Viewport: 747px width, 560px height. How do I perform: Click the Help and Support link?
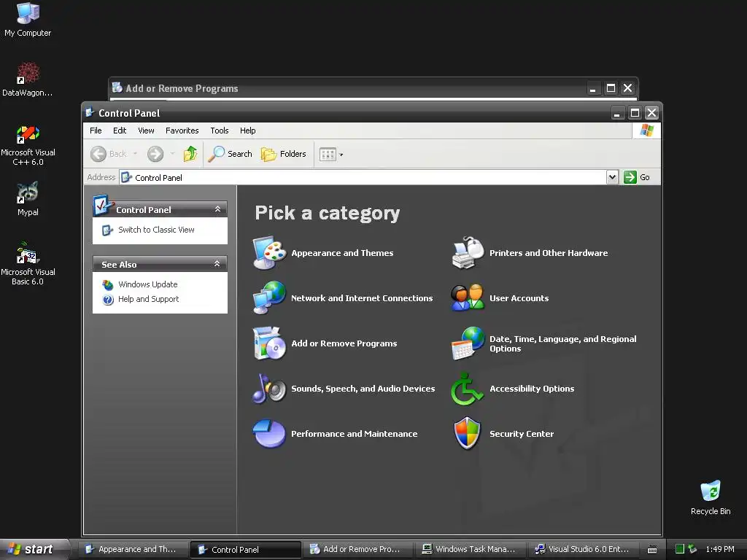click(148, 299)
